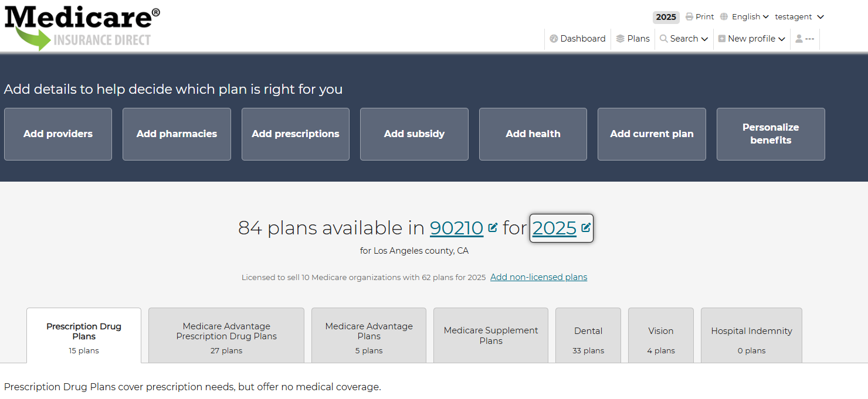Select the Dental plans tab

(x=588, y=336)
